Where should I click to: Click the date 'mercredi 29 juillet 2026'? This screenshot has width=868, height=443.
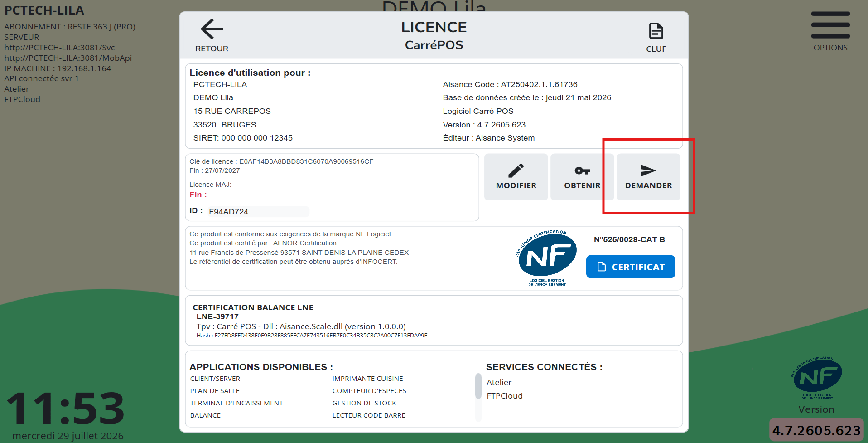68,436
